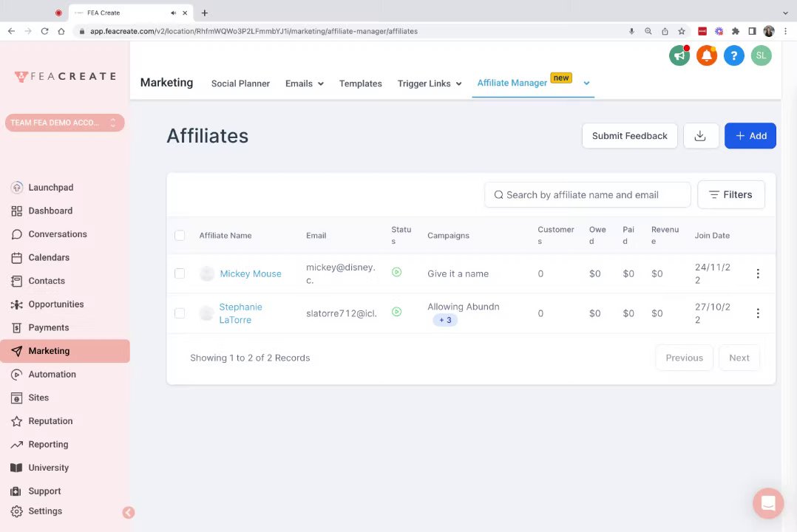Screen dimensions: 797x532
Task: Check the Mickey Mouse row checkbox
Action: tap(180, 274)
